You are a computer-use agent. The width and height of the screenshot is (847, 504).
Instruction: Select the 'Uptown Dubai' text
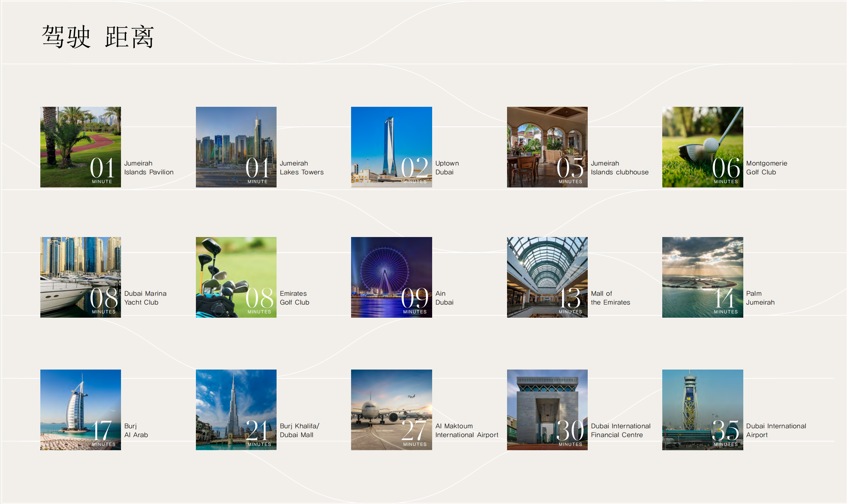click(447, 168)
